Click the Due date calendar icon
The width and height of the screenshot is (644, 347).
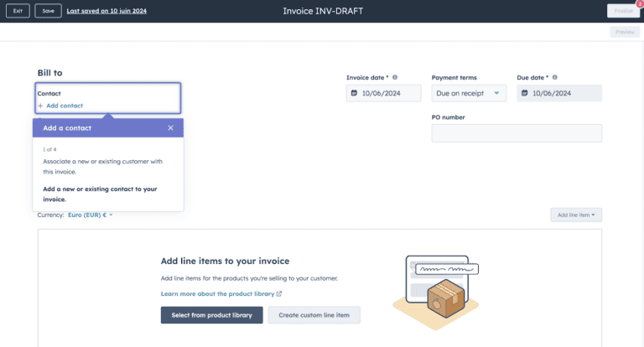525,94
